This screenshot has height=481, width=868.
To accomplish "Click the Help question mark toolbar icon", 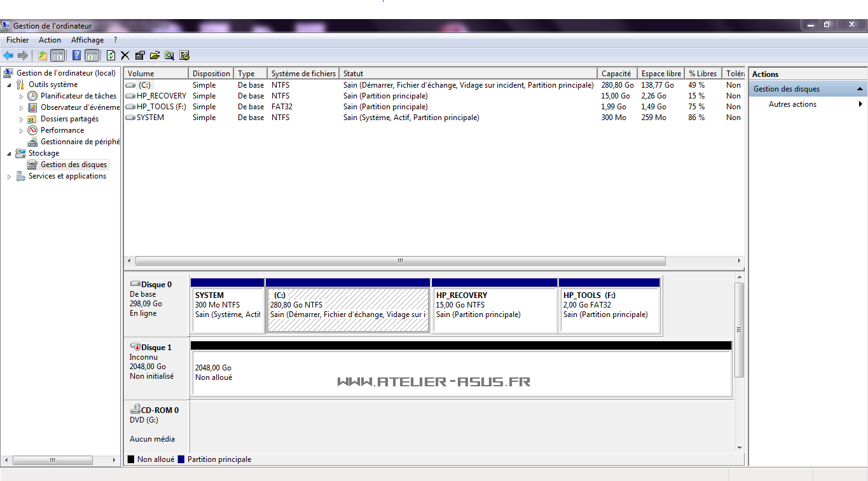I will (77, 56).
